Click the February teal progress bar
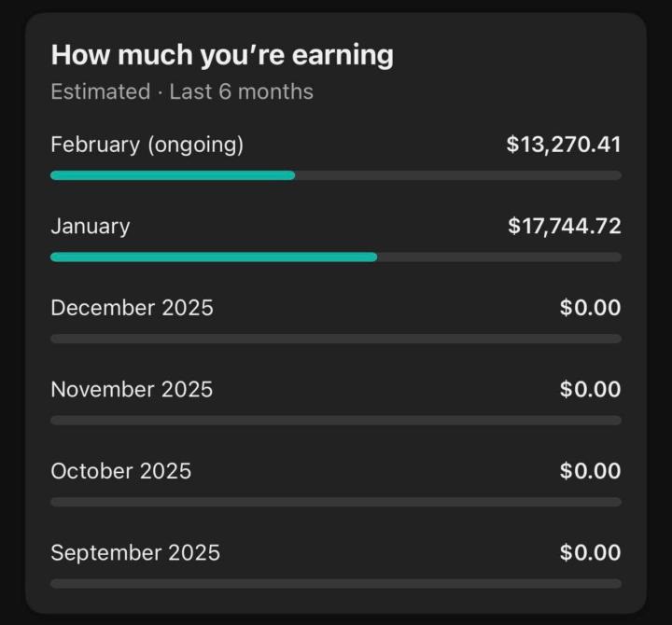Viewport: 672px width, 625px height. pyautogui.click(x=173, y=175)
